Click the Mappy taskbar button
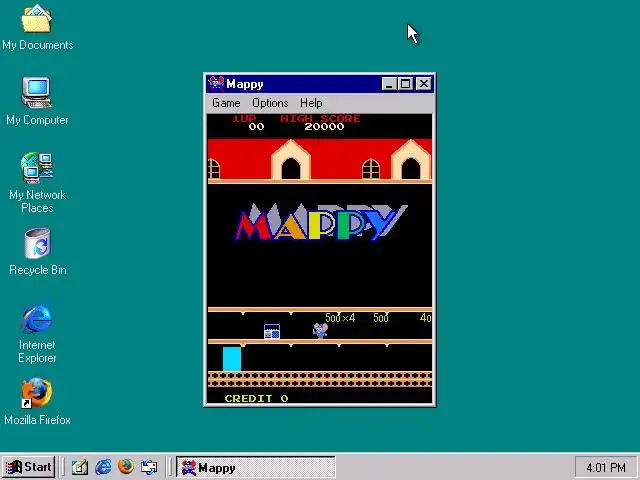This screenshot has height=480, width=640. (256, 467)
